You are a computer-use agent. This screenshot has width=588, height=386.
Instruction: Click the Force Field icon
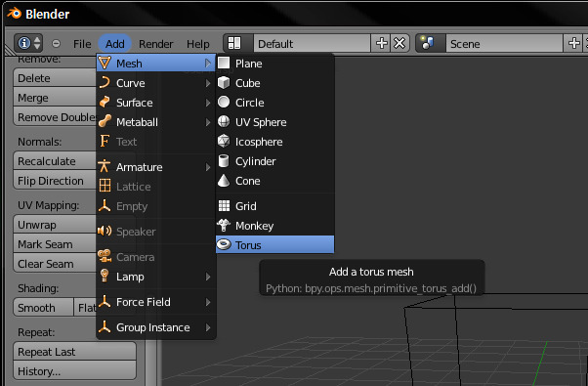[x=105, y=301]
